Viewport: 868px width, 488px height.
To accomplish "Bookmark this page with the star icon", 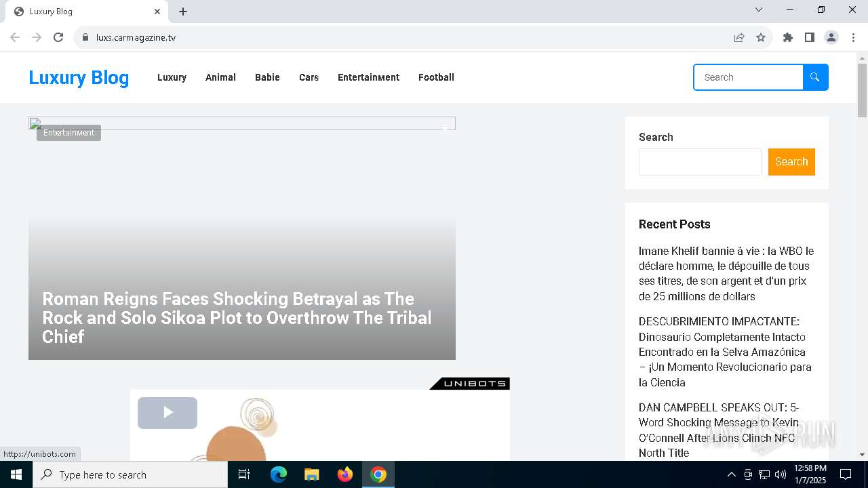I will pos(761,37).
